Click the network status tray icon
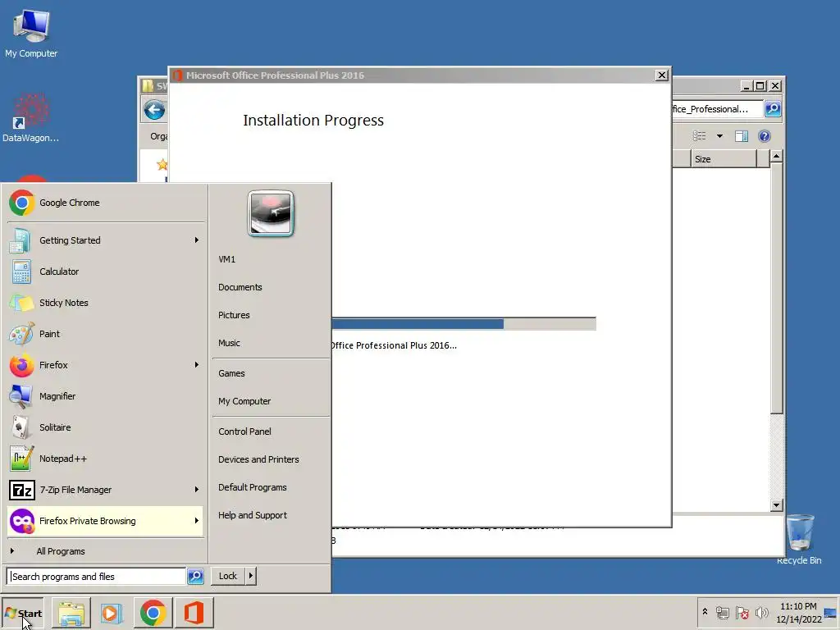This screenshot has width=840, height=630. pos(722,612)
